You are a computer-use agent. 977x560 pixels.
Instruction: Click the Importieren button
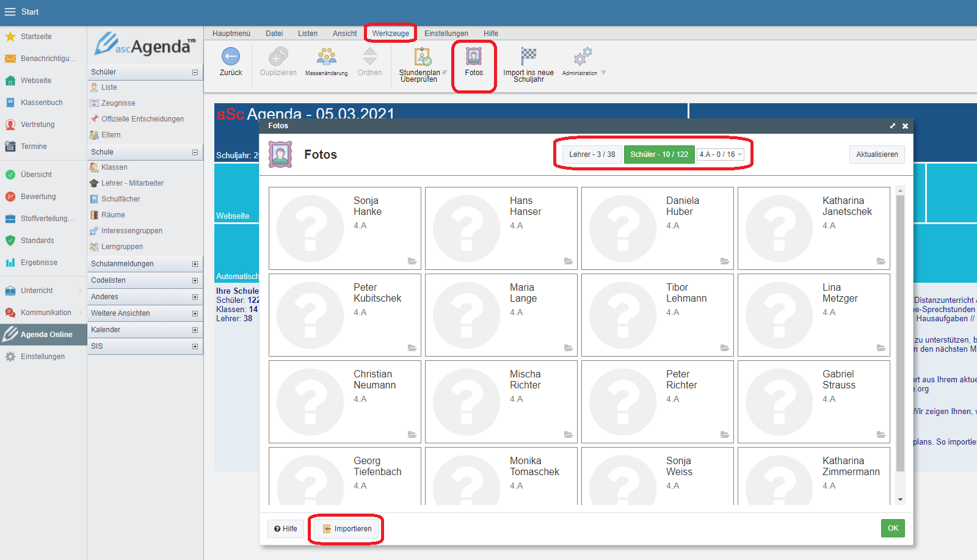click(x=347, y=529)
